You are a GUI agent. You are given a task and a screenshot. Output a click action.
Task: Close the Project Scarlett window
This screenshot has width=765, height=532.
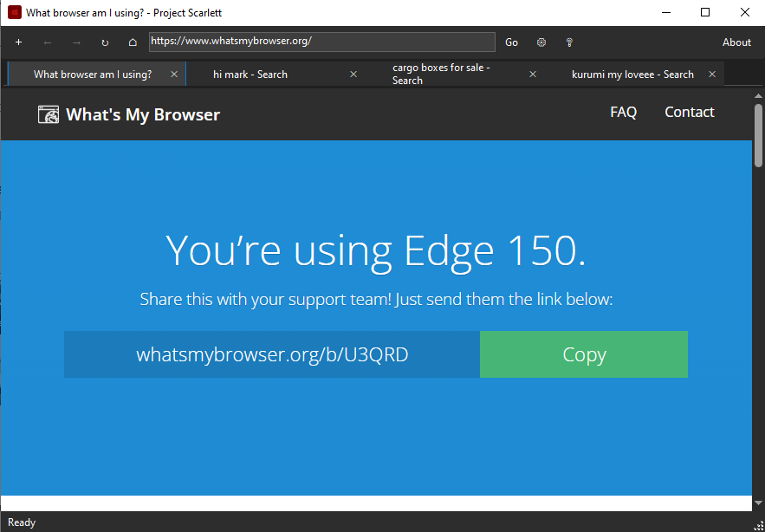(744, 13)
